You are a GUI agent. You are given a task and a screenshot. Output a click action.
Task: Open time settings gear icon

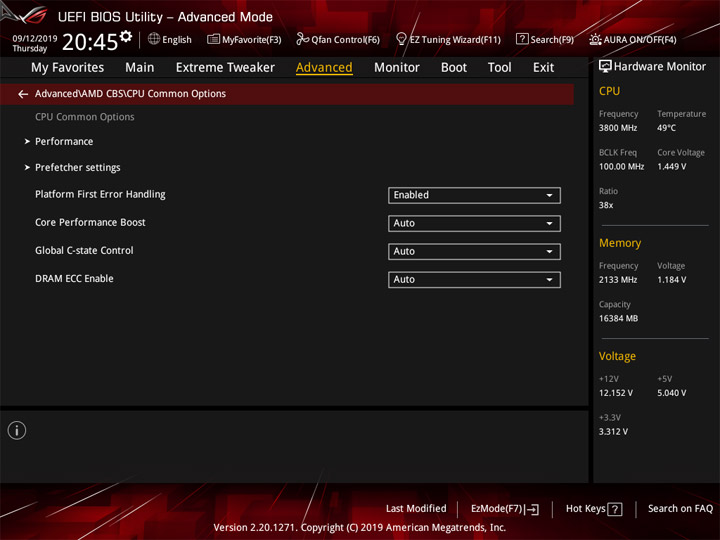pos(126,36)
